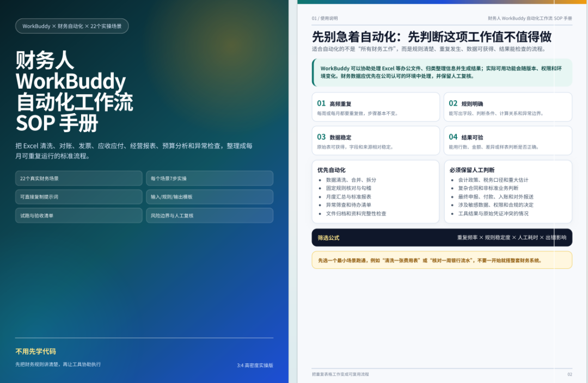Click the 输入/规则/输出模板 tag

click(x=210, y=197)
